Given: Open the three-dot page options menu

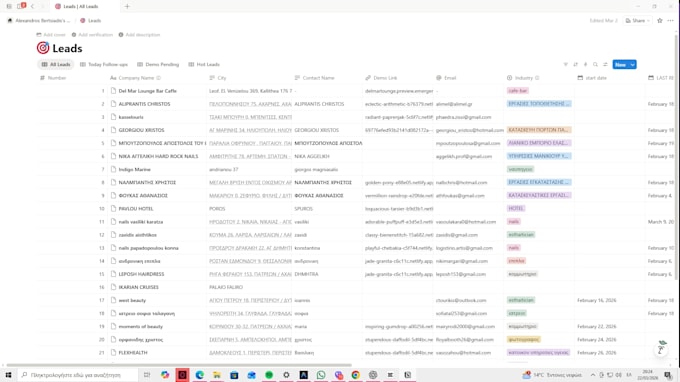Looking at the screenshot, I should click(670, 20).
